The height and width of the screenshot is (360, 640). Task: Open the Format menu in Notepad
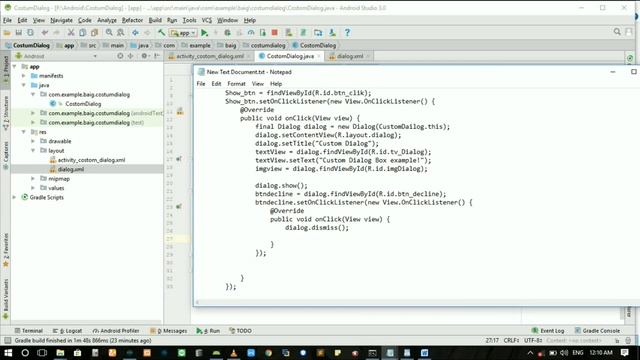(236, 84)
